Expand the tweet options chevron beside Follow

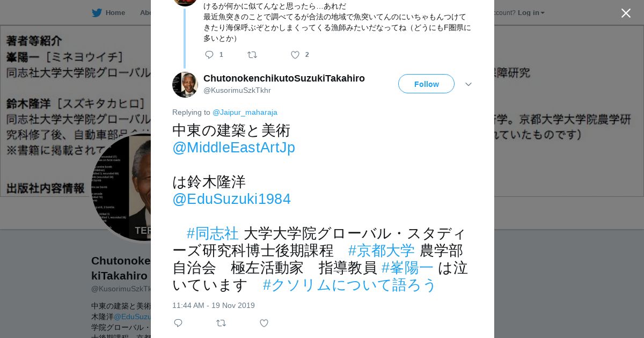(x=468, y=84)
